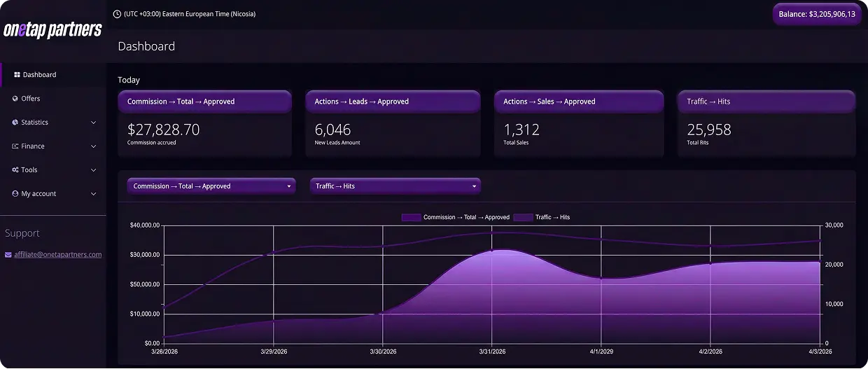
Task: Open the chart's Traffic Hits dropdown
Action: (395, 186)
